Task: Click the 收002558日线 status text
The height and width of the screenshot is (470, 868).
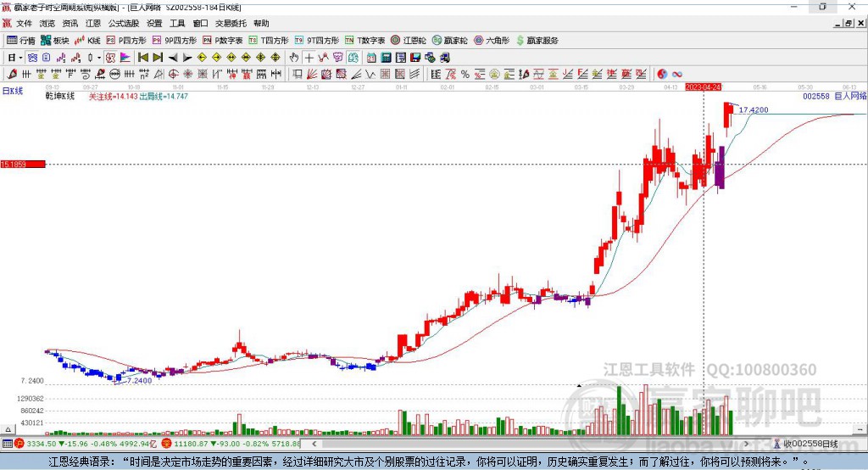Action: 810,444
